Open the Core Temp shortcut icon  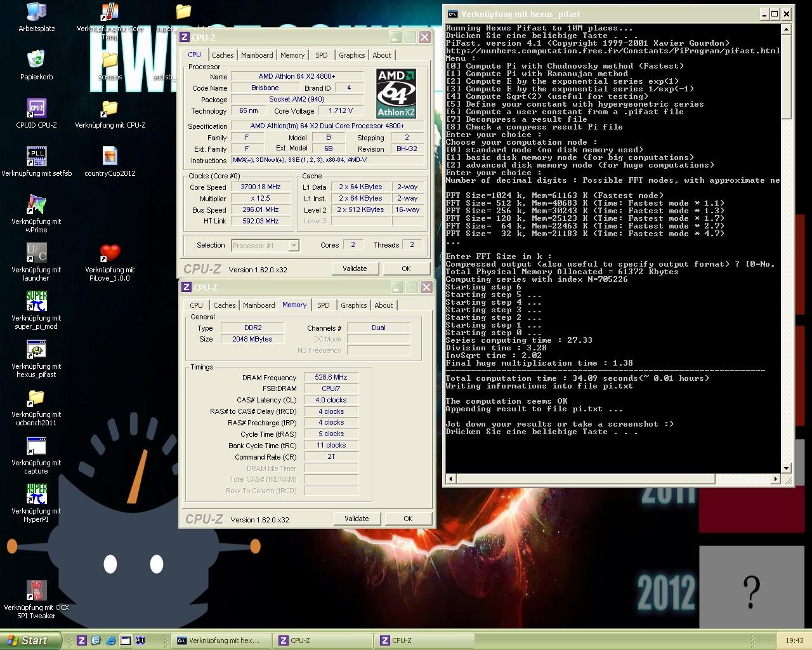(x=110, y=12)
